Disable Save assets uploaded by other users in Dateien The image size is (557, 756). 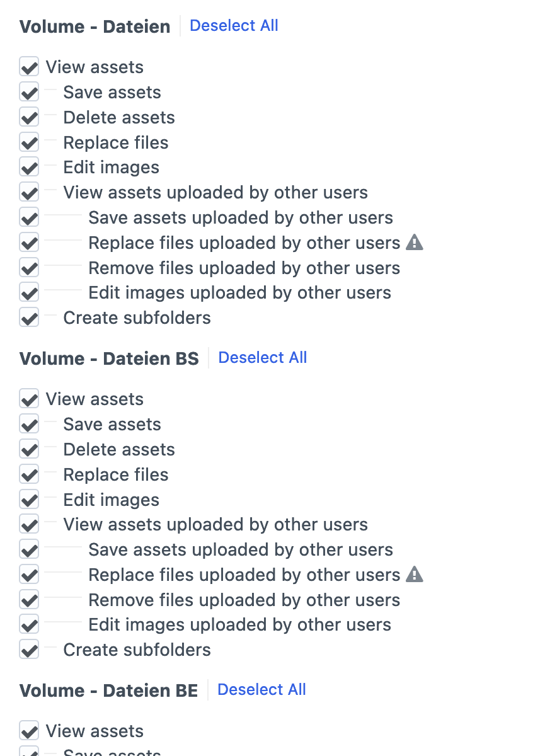pos(28,217)
